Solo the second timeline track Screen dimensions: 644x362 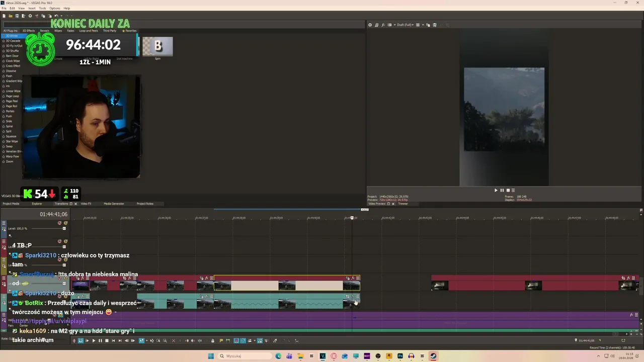(x=65, y=241)
